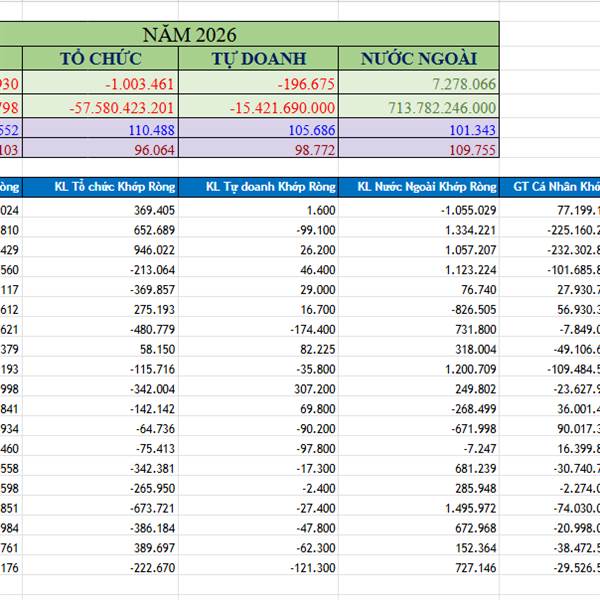
Task: Select dark red cell 96.064
Action: 101,148
